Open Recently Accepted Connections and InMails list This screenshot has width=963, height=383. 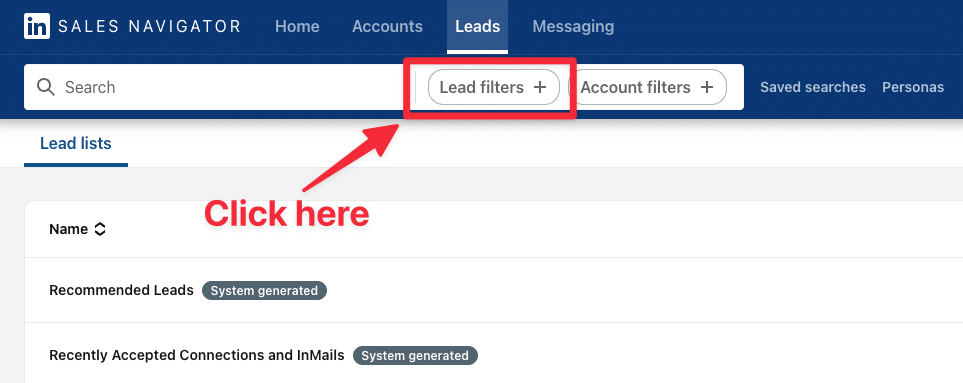pos(197,355)
